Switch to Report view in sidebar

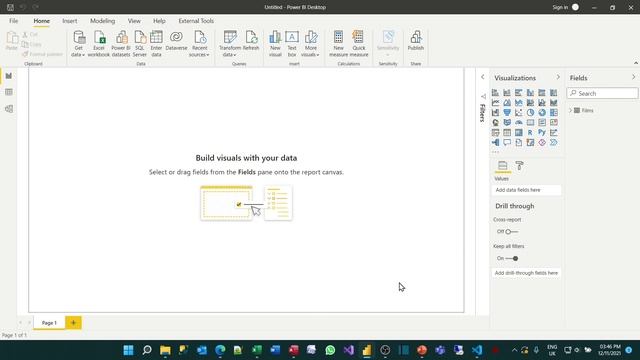[9, 76]
